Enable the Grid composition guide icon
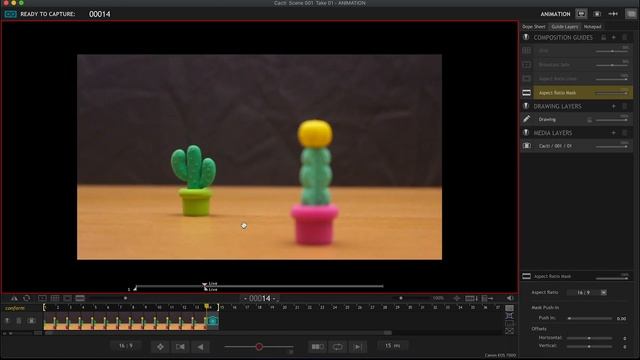The image size is (640, 360). pyautogui.click(x=527, y=51)
